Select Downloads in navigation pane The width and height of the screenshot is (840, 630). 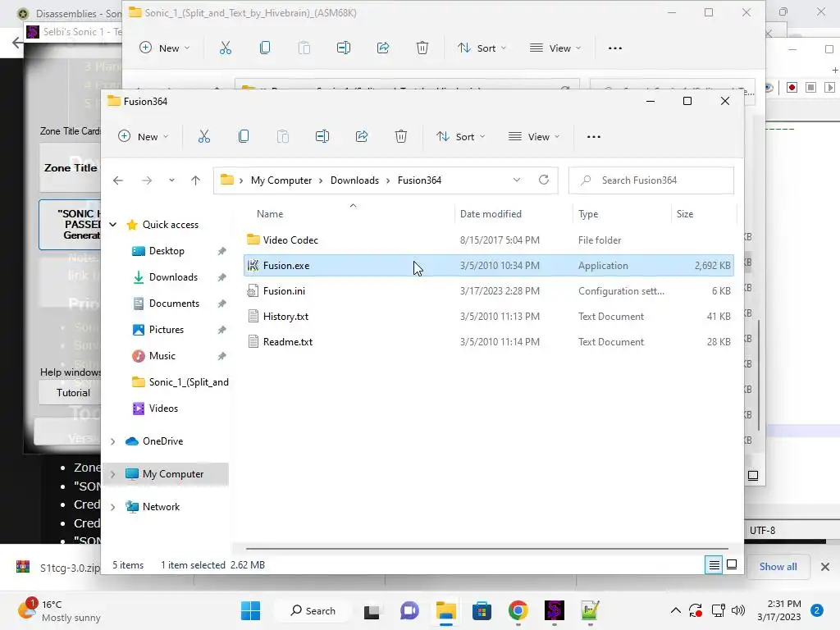coord(173,277)
